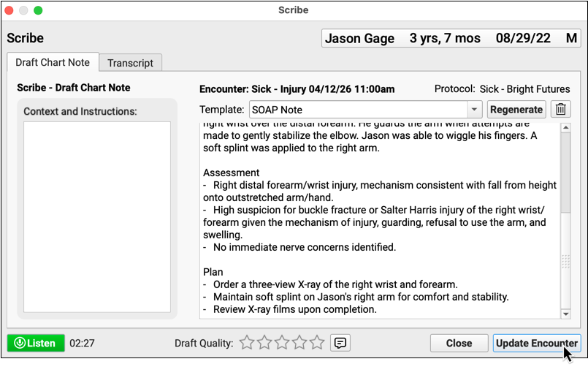This screenshot has width=588, height=367.
Task: Rate draft quality one star
Action: click(247, 343)
